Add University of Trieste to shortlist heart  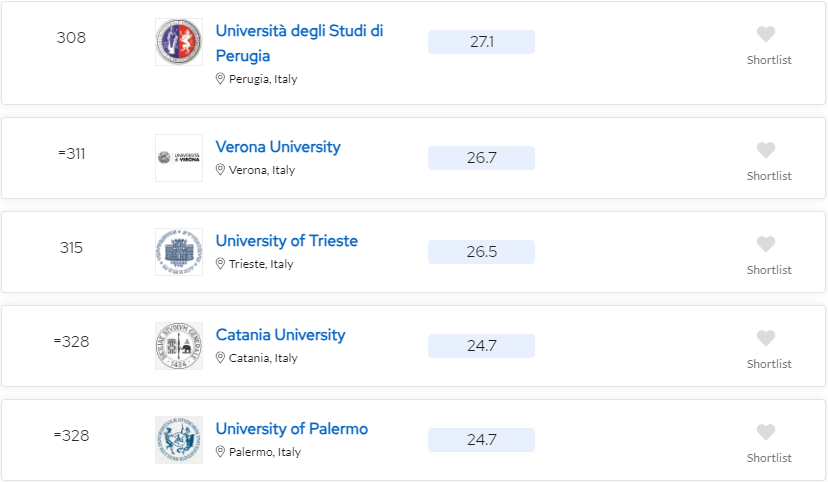(x=766, y=244)
